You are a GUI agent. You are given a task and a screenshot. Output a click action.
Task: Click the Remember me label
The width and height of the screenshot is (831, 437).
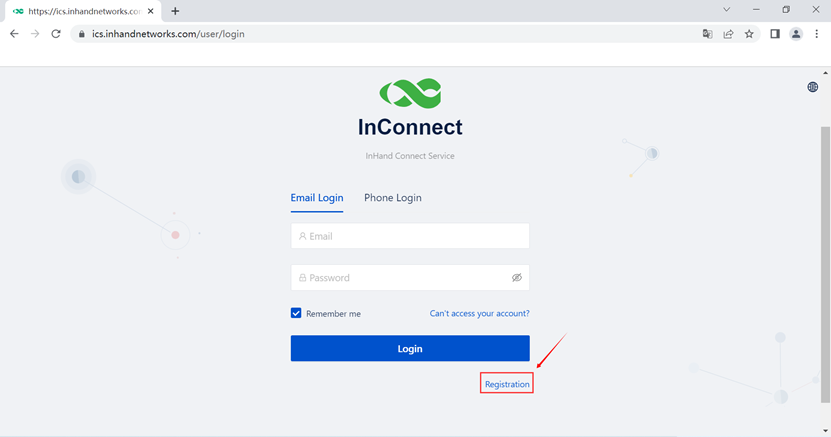[x=333, y=314]
